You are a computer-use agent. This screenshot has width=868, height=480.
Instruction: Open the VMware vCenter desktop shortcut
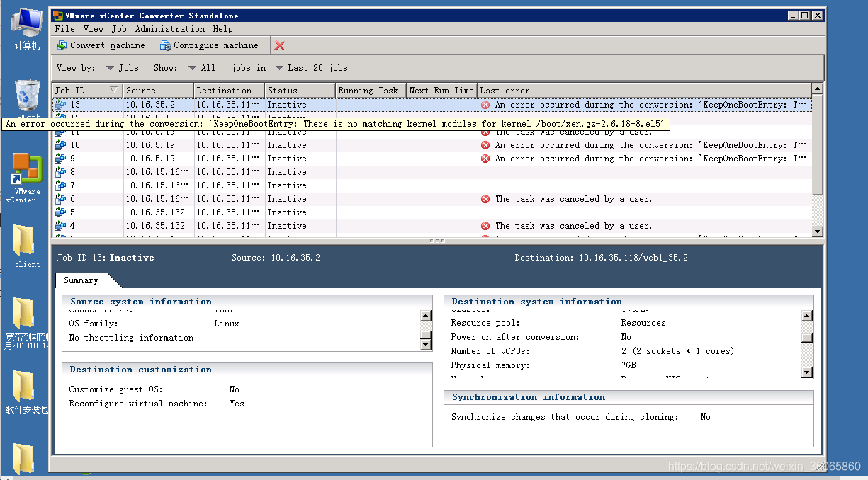click(x=27, y=177)
